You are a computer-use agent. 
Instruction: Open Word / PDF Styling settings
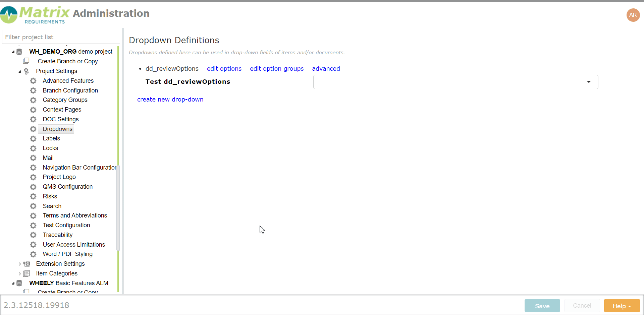click(67, 254)
